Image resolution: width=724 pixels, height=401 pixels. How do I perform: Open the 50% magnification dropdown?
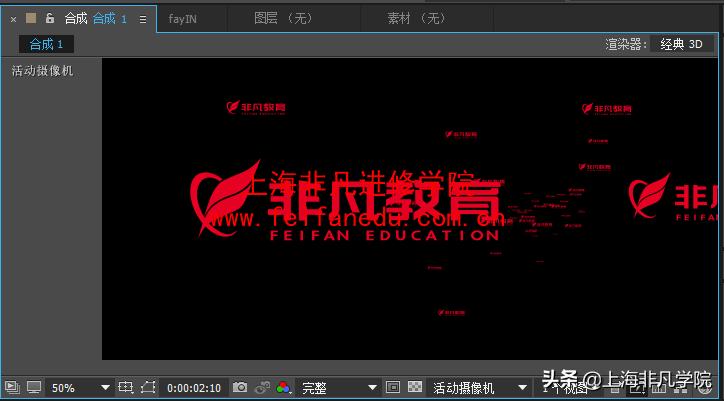(x=80, y=388)
